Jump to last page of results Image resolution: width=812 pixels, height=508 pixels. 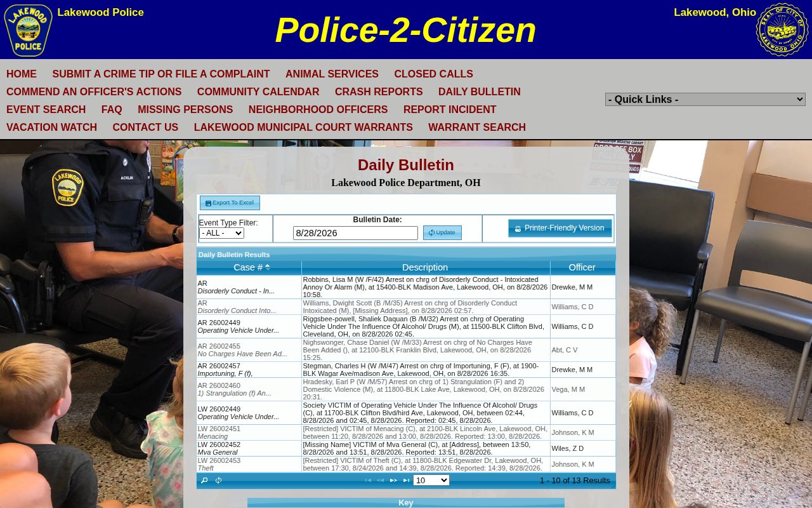click(x=406, y=481)
